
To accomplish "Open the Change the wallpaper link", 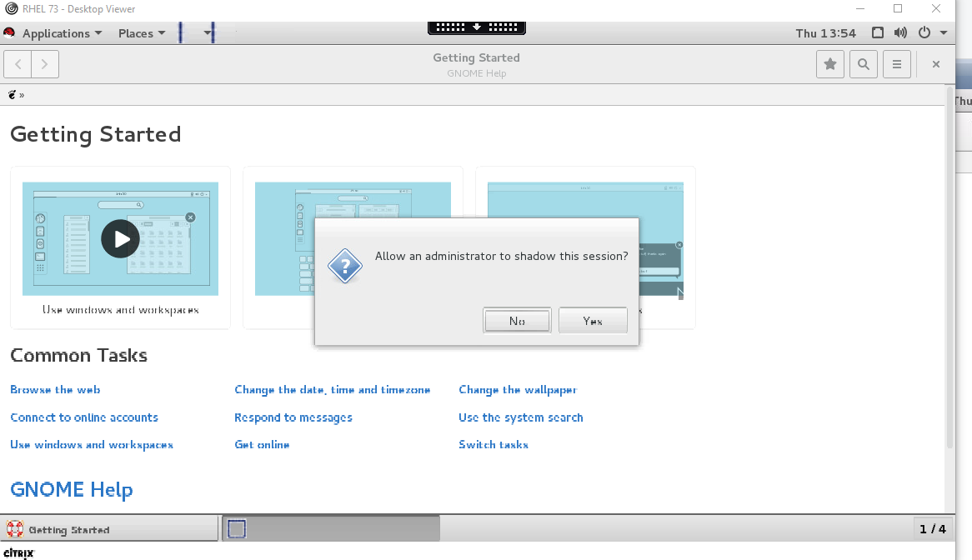I will (x=518, y=390).
